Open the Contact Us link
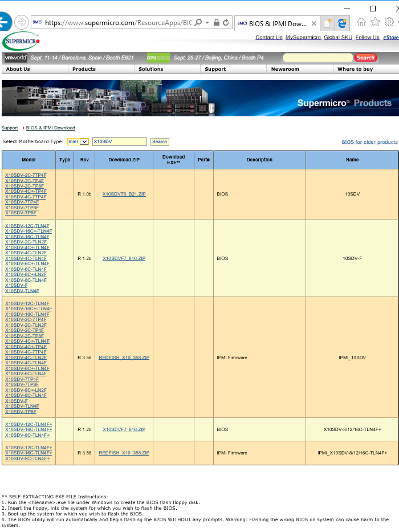Viewport: 399px width, 532px height. tap(268, 37)
